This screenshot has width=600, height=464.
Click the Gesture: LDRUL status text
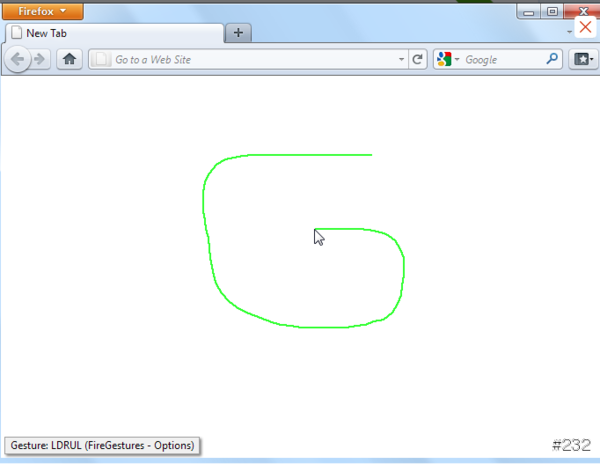102,446
